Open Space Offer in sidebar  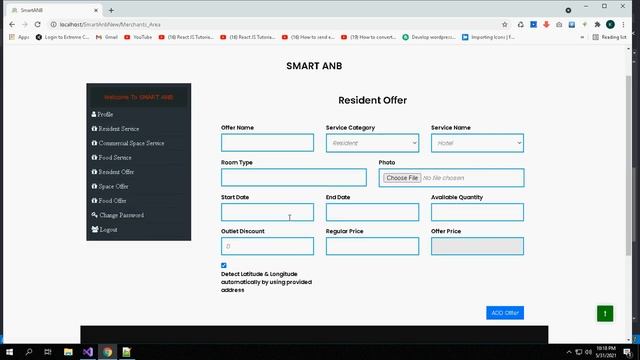click(x=110, y=187)
